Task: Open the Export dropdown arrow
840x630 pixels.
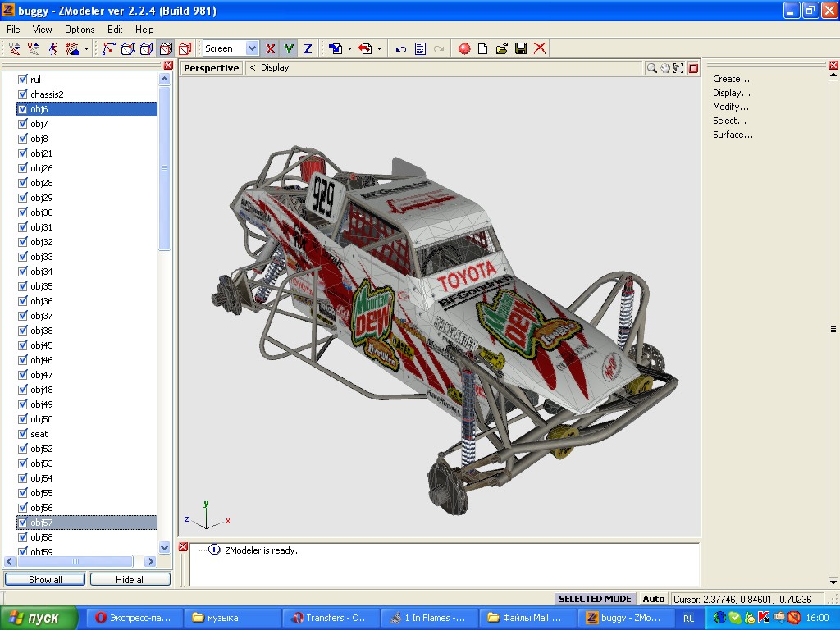Action: click(x=379, y=48)
